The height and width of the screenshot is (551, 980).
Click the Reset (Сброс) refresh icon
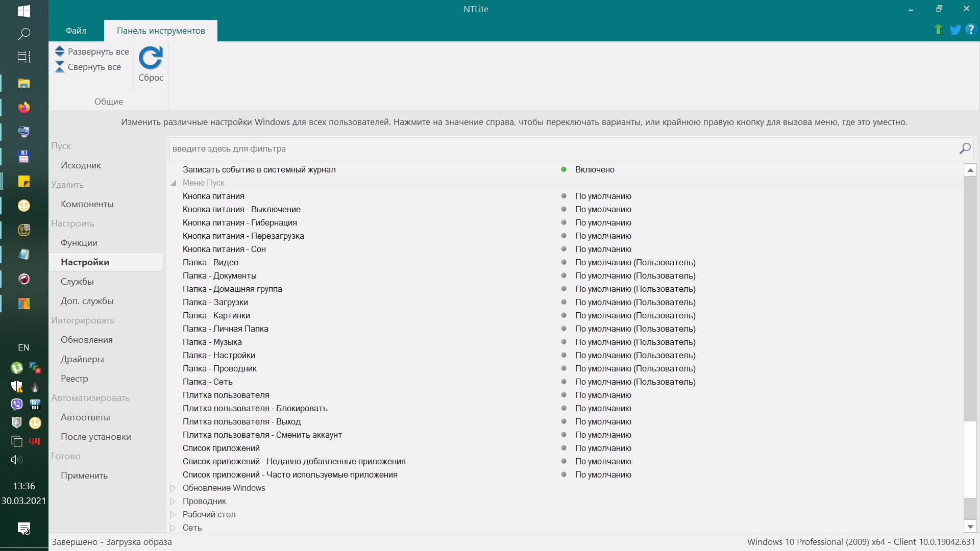point(151,58)
